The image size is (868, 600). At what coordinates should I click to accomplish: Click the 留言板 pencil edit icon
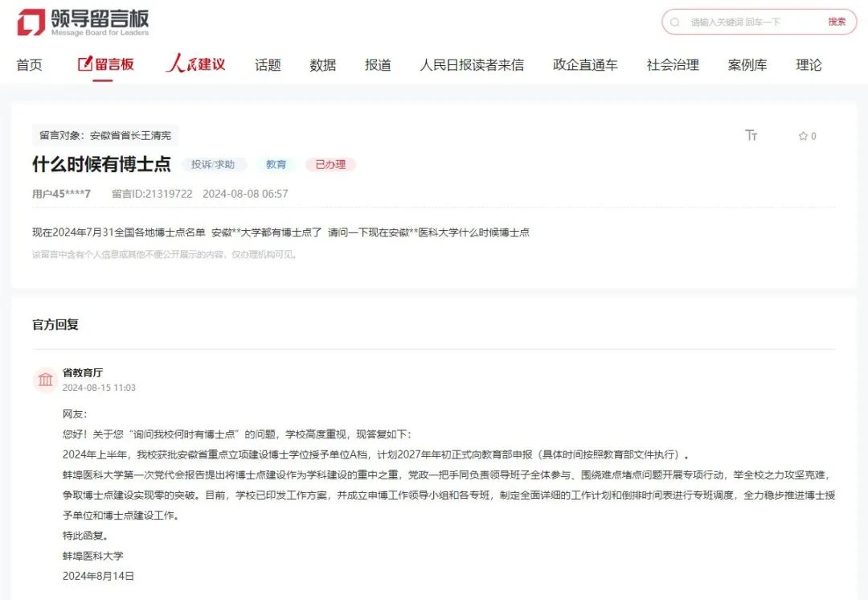[84, 64]
